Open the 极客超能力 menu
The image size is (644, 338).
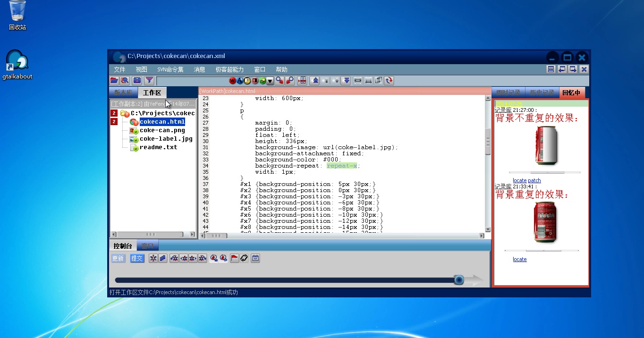(x=229, y=69)
